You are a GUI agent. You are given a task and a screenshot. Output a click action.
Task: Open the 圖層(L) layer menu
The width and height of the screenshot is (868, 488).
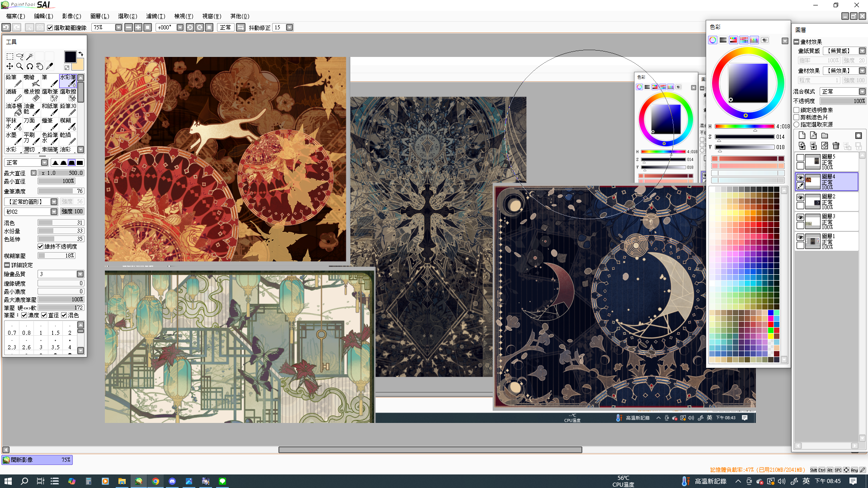pos(99,16)
